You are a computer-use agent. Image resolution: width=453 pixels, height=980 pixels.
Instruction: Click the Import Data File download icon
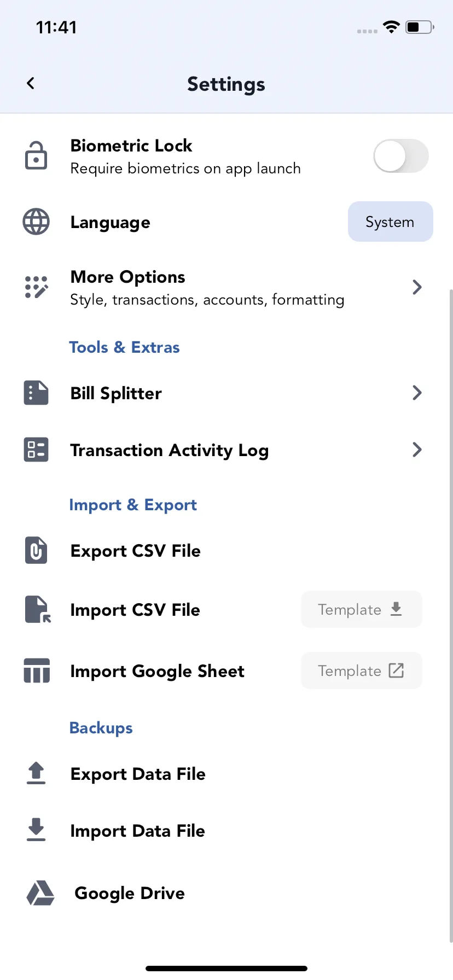tap(36, 830)
